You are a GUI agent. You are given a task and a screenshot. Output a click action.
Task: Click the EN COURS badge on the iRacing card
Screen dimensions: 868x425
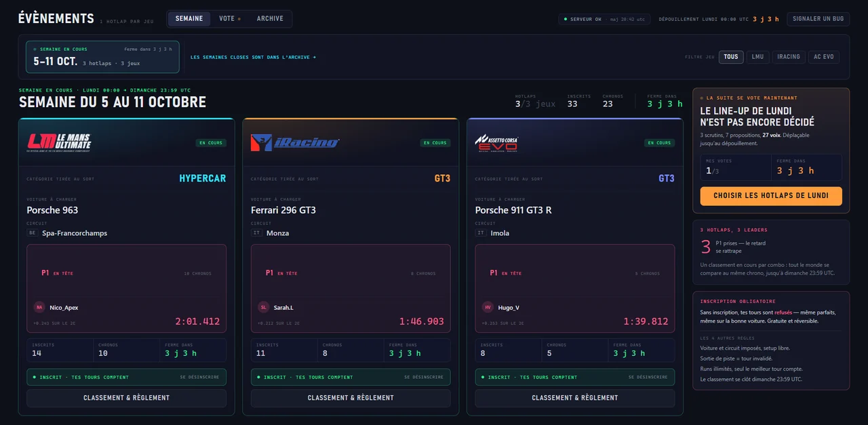pyautogui.click(x=435, y=143)
